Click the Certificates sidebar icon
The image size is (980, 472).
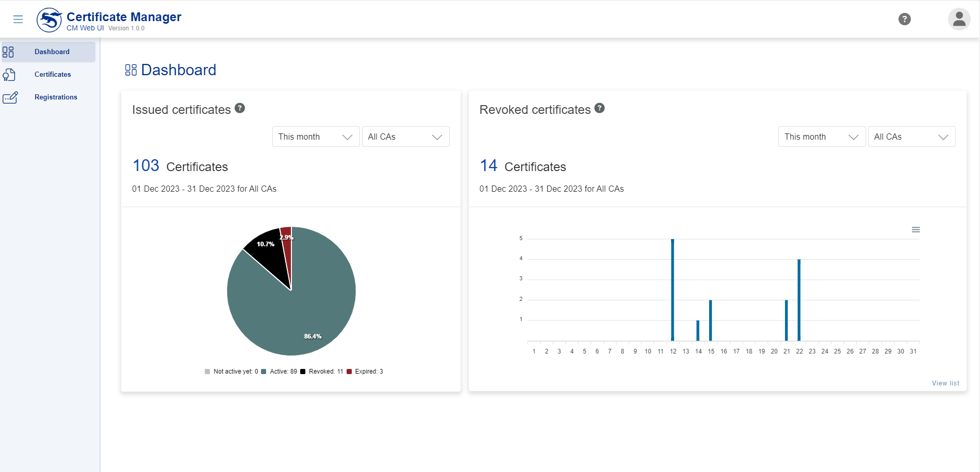point(9,75)
